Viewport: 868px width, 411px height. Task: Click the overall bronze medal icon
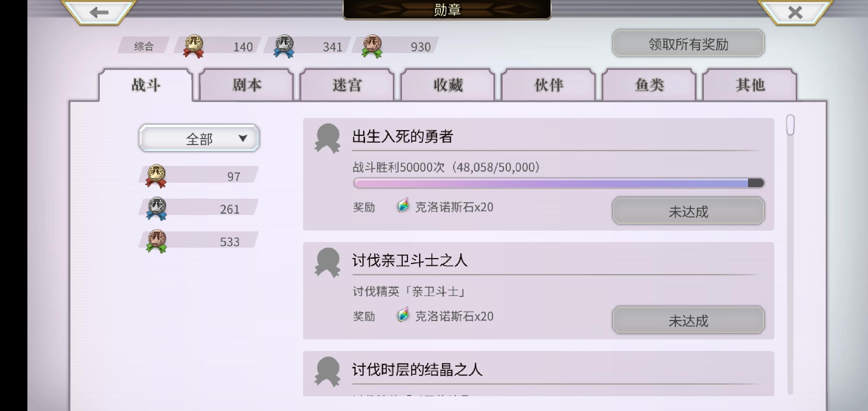click(372, 46)
